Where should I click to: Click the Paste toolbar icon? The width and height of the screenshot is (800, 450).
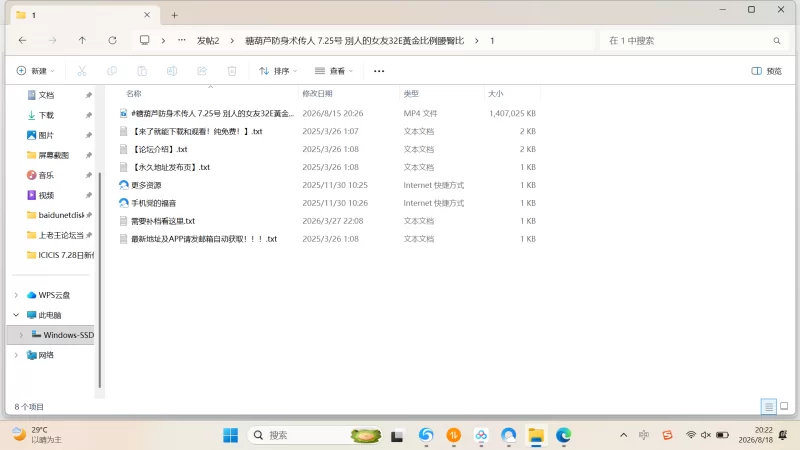tap(142, 71)
